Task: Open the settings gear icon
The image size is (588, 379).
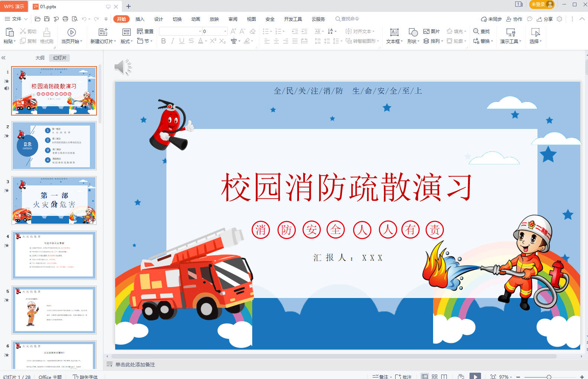Action: coord(559,19)
